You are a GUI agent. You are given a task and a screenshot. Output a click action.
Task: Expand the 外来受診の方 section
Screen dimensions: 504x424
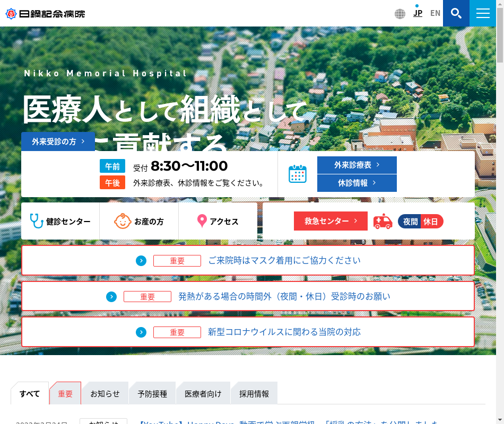58,142
